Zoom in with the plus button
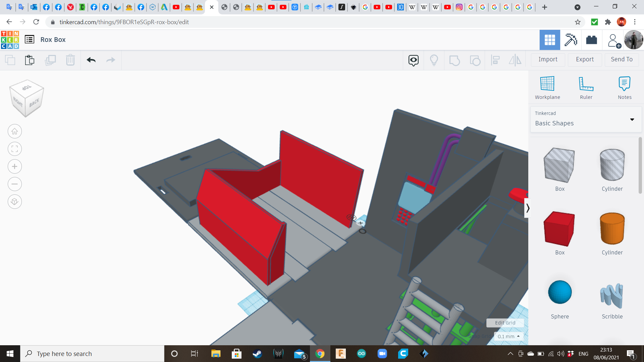This screenshot has width=644, height=362. [15, 167]
